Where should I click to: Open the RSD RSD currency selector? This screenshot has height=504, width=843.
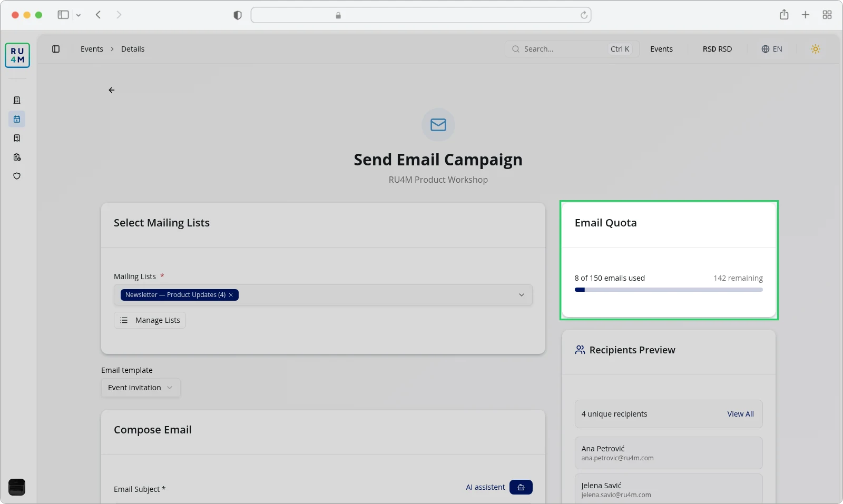coord(717,49)
